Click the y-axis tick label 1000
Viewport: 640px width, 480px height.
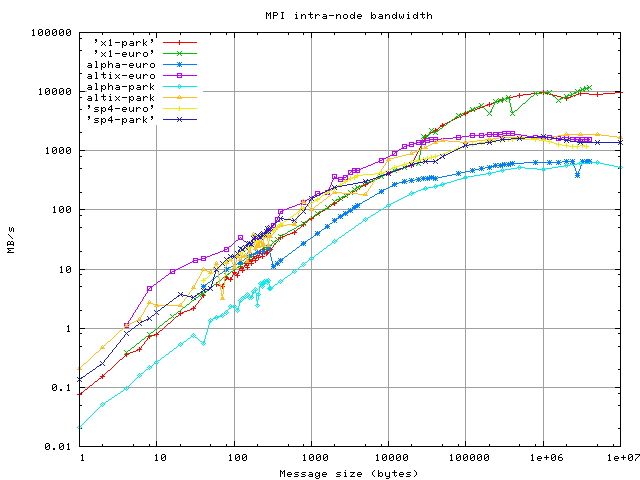[58, 151]
